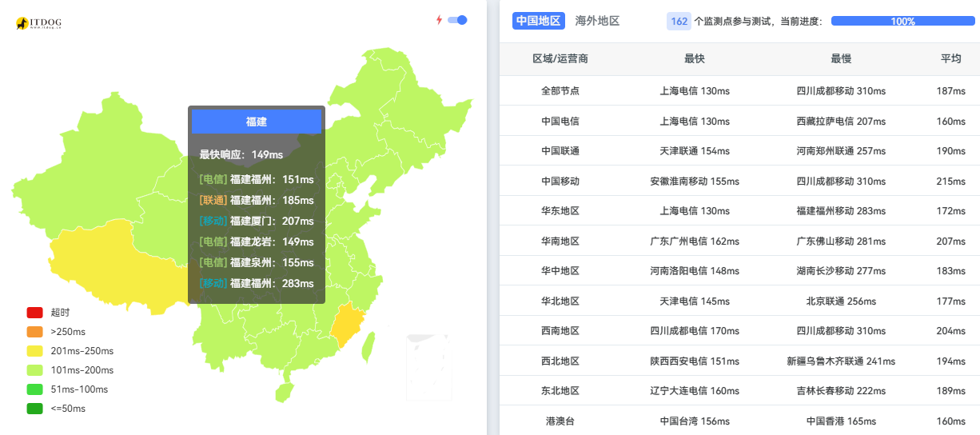
Task: Click the 101ms-200ms legend swatch
Action: (34, 370)
